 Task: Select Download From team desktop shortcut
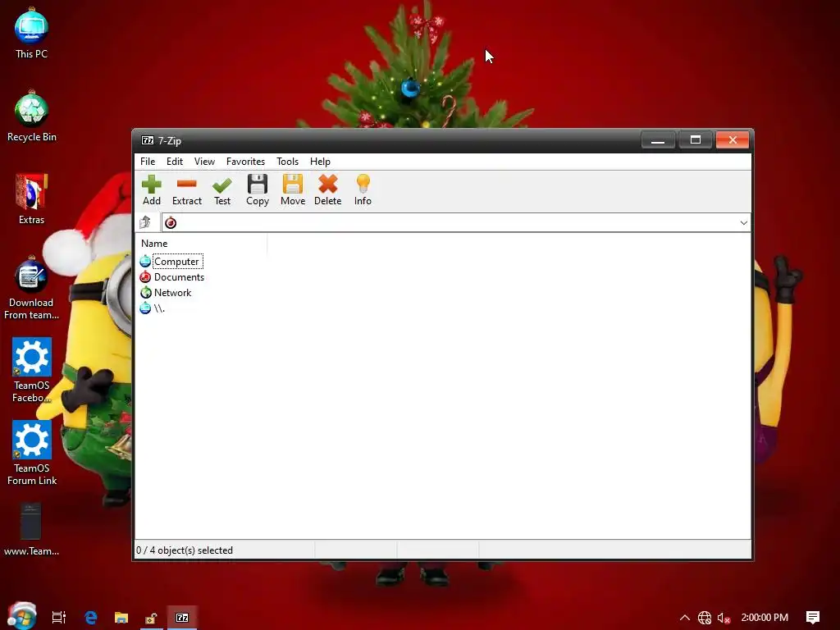(x=32, y=288)
